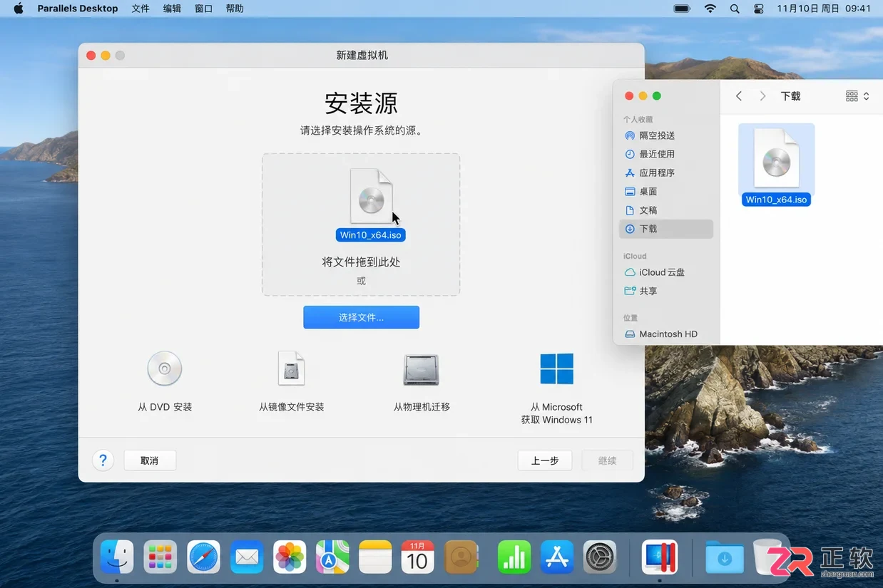Open Launchpad from the Dock

[160, 557]
